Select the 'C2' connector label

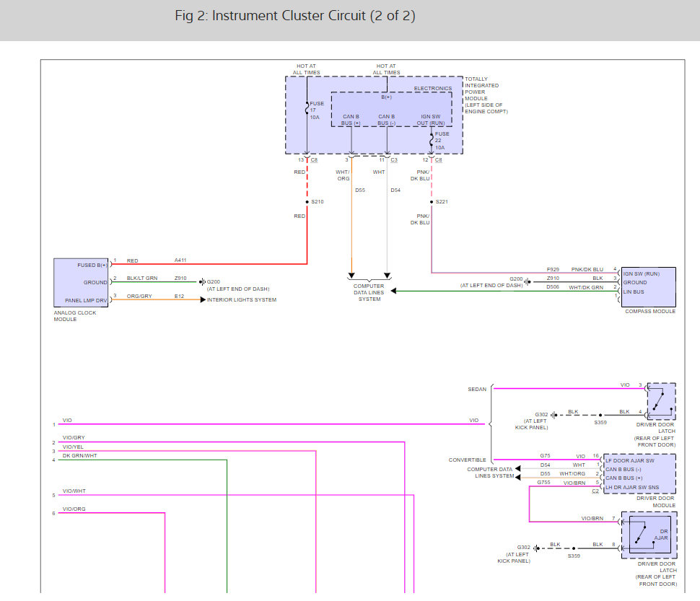(x=595, y=491)
